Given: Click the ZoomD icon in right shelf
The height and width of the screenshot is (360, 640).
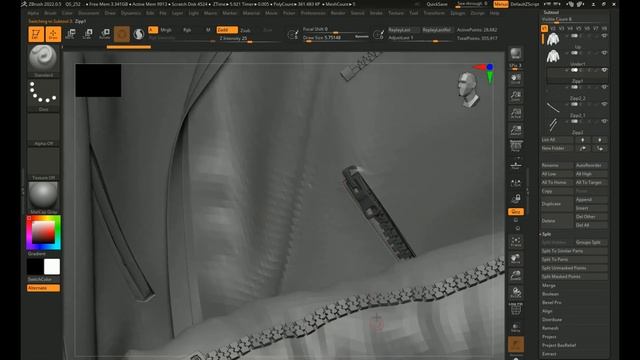Looking at the screenshot, I should [x=516, y=276].
